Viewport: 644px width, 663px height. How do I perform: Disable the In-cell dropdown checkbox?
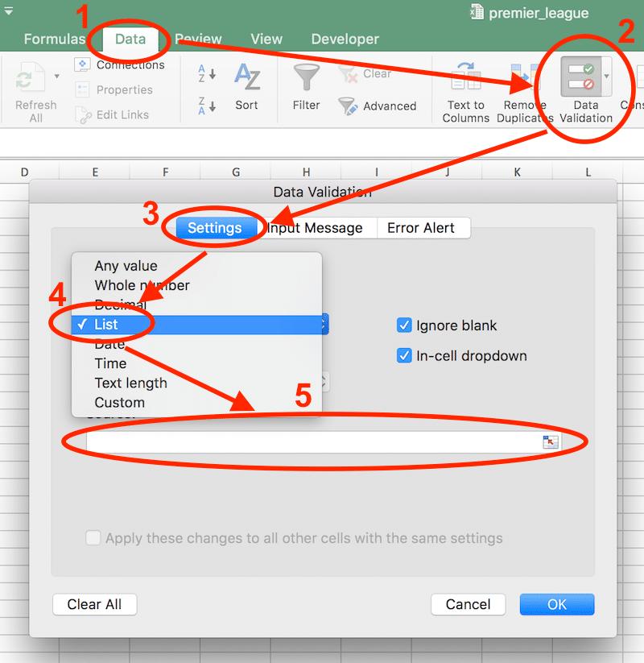(x=404, y=355)
